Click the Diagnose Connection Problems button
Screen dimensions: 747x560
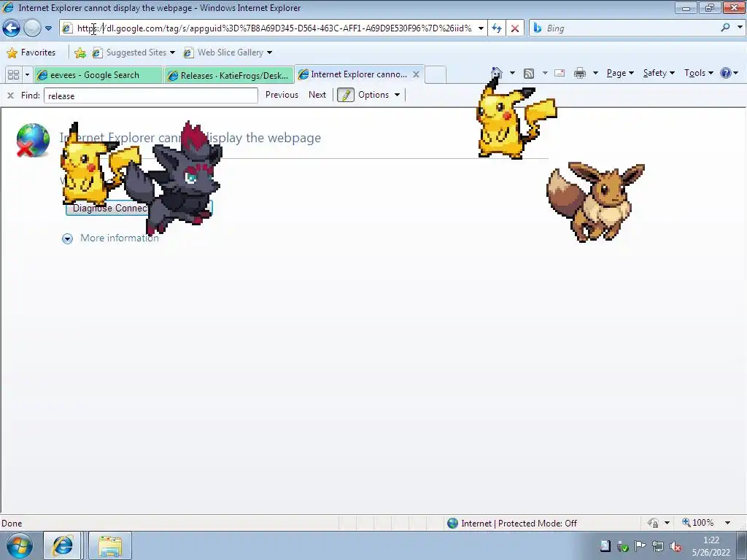139,208
